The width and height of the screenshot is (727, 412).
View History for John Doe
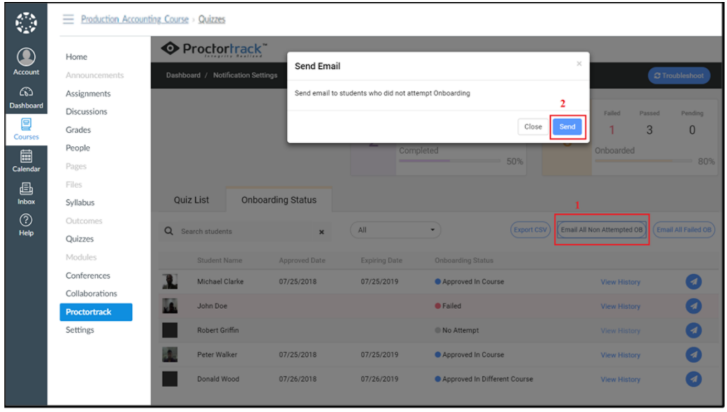[x=620, y=306]
